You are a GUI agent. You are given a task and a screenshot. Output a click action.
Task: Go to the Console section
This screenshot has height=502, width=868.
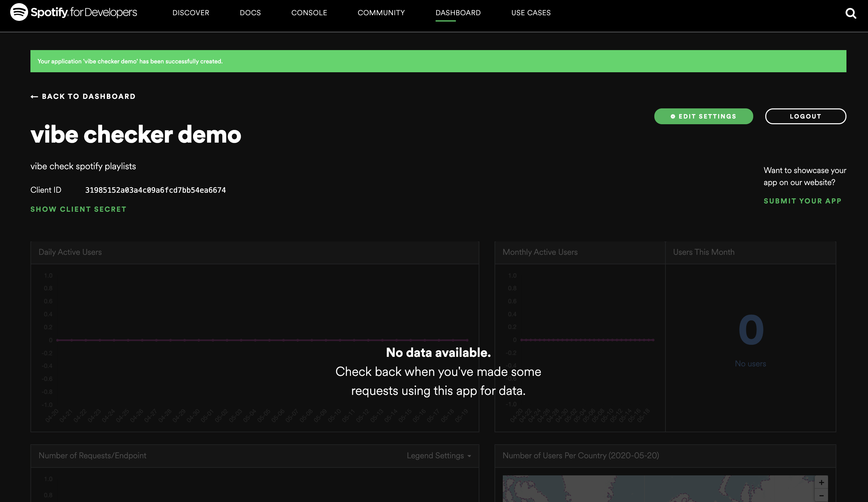309,13
